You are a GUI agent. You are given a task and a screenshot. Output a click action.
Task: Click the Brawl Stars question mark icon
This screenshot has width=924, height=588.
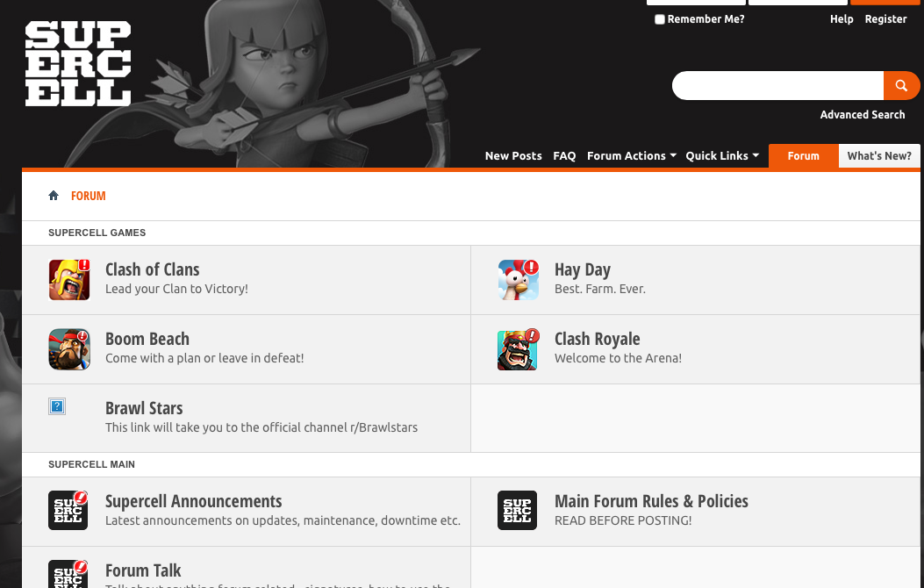click(57, 406)
